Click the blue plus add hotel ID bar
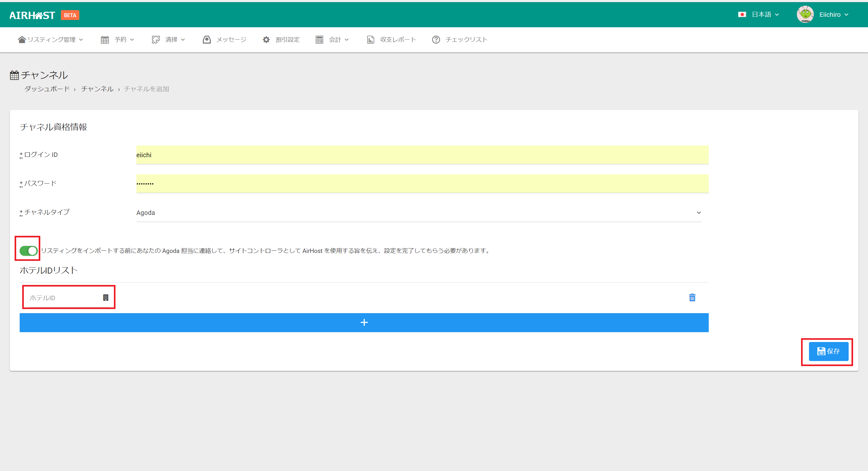Viewport: 868px width, 471px height. point(364,323)
